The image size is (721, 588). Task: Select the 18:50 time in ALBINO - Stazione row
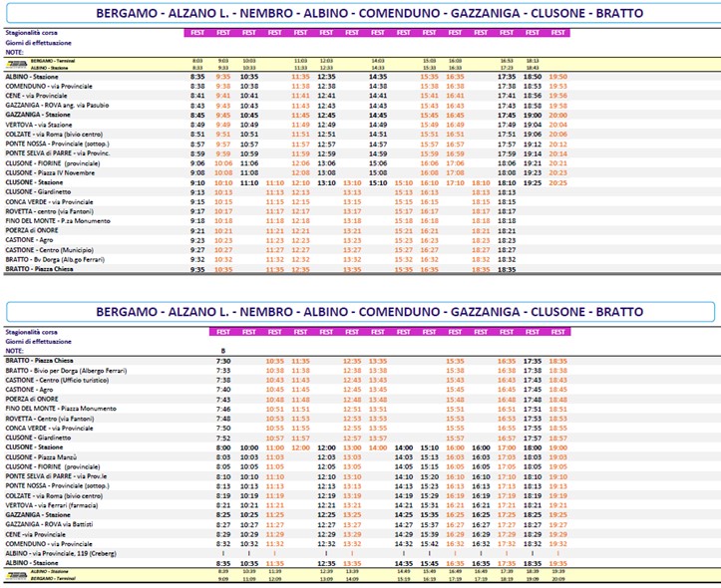[532, 77]
